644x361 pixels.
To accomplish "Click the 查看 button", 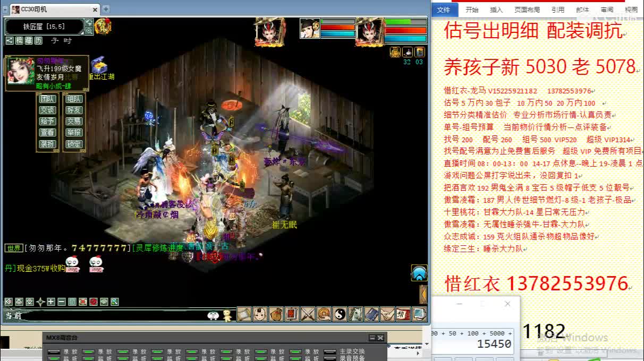I will [47, 133].
